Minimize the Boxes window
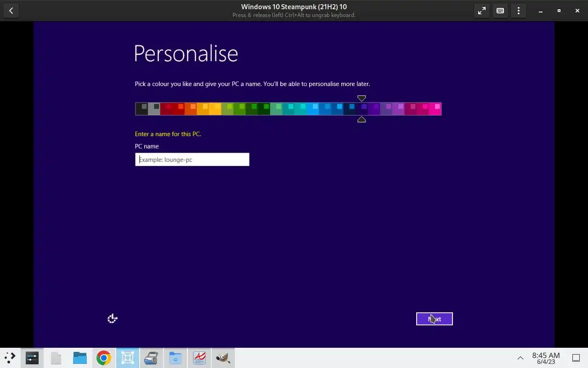Screen dimensions: 588x368 coord(541,11)
